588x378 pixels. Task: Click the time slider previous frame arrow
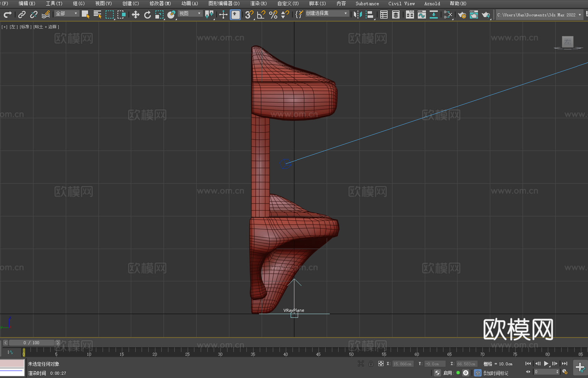tap(6, 343)
